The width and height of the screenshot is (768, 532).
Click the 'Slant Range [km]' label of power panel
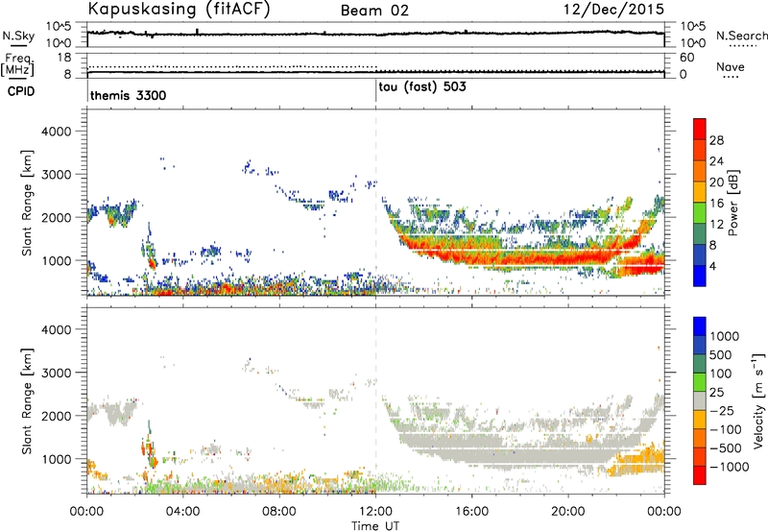tap(27, 203)
